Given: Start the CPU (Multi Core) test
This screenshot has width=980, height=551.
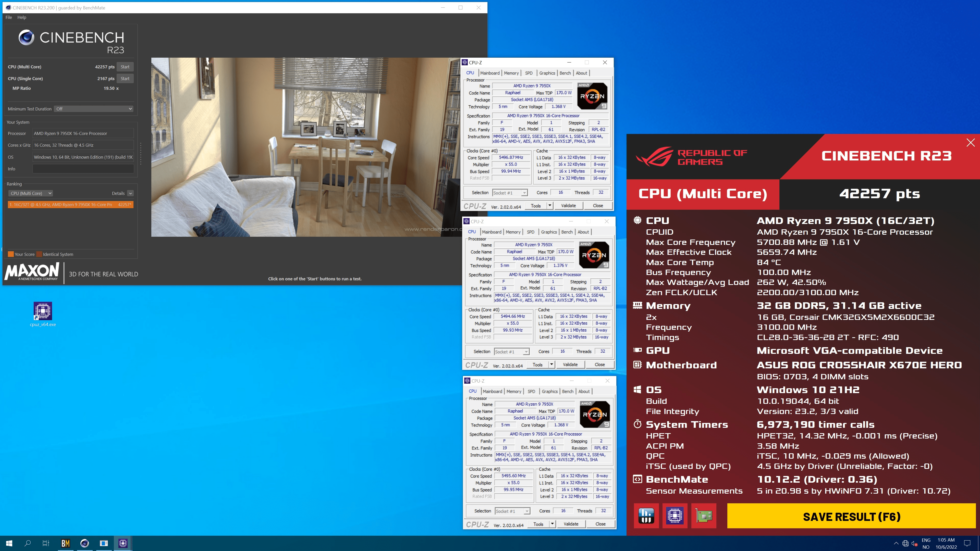Looking at the screenshot, I should (125, 67).
